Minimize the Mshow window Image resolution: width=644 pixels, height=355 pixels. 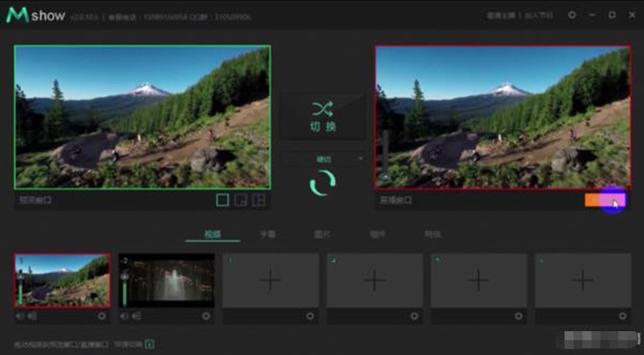coord(592,15)
